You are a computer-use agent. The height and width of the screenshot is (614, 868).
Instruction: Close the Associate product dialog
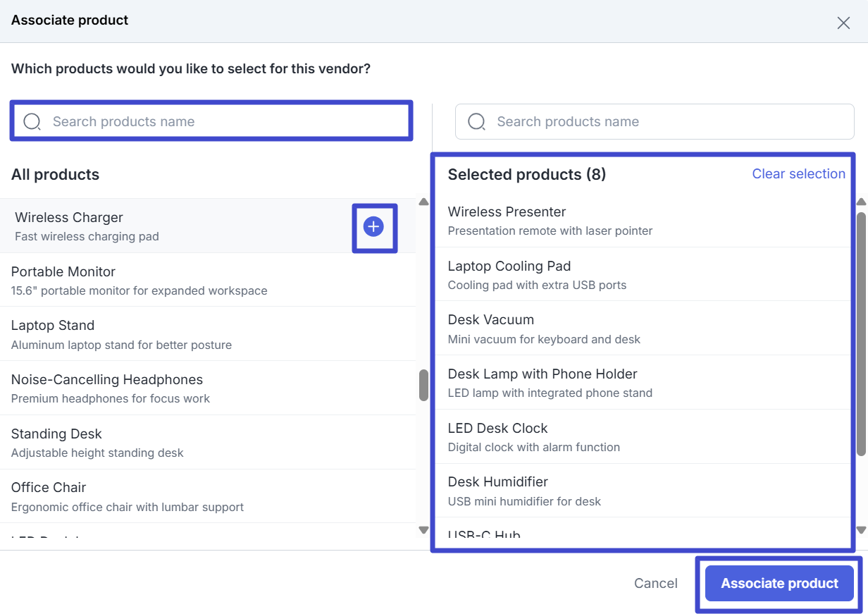coord(843,23)
